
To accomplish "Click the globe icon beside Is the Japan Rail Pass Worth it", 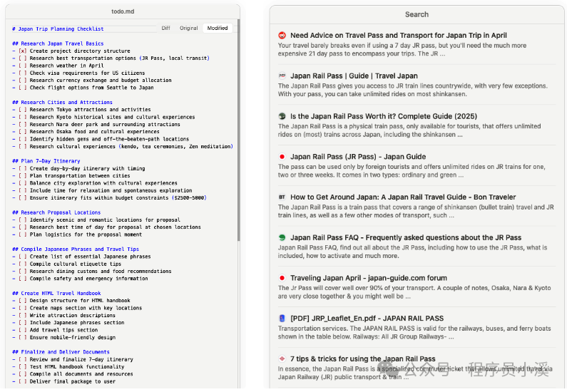I will tap(282, 116).
